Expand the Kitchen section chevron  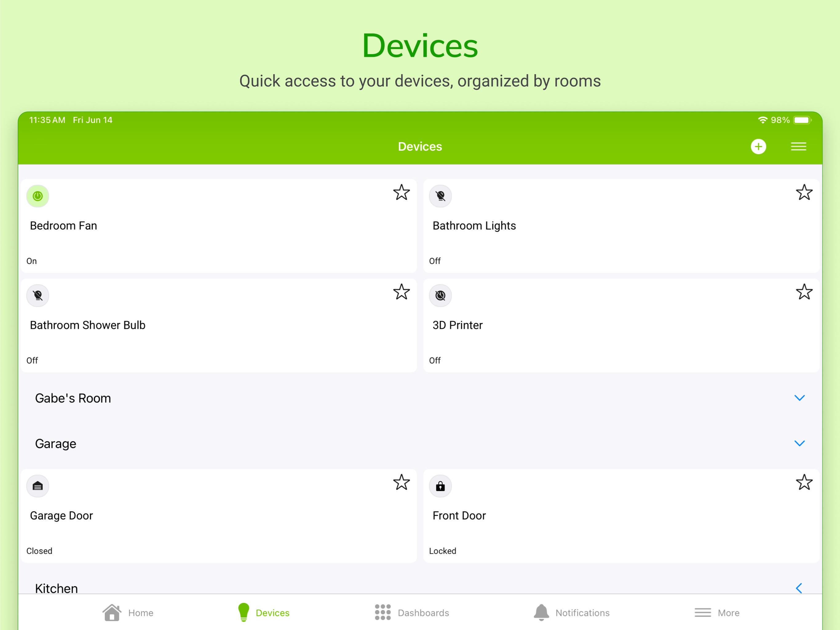click(798, 588)
